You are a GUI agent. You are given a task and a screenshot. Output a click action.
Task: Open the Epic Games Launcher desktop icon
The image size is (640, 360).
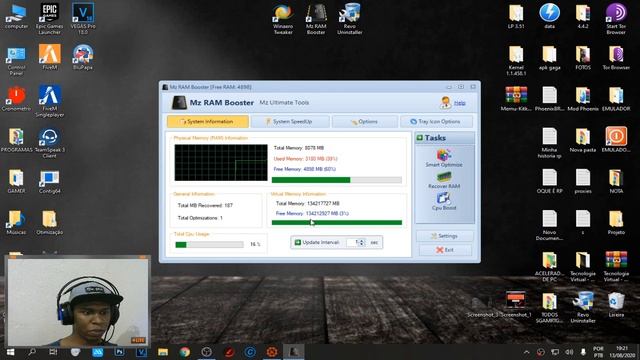click(49, 18)
